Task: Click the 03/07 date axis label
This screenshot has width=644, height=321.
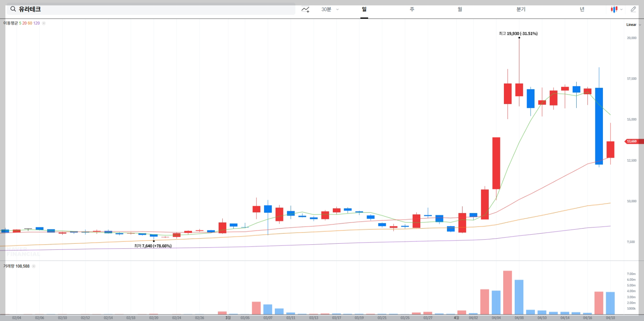Action: tap(268, 318)
